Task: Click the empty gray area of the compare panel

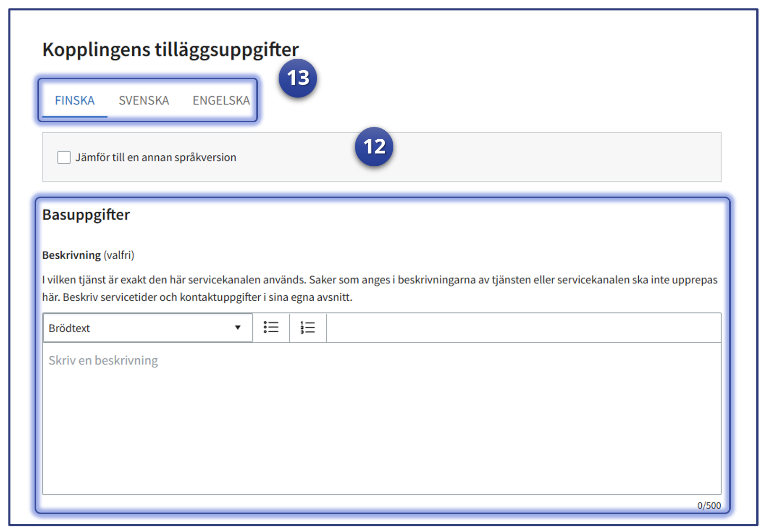Action: coord(545,157)
